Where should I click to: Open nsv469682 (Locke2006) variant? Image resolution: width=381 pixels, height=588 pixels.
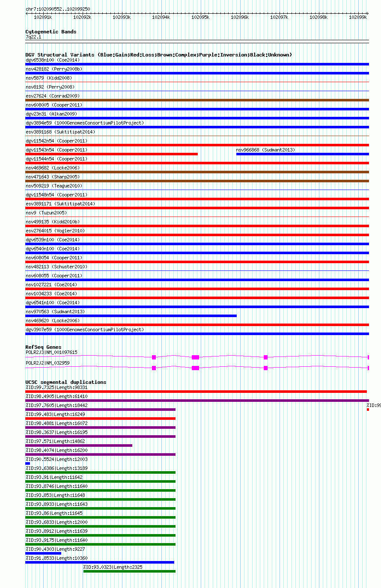pos(53,168)
